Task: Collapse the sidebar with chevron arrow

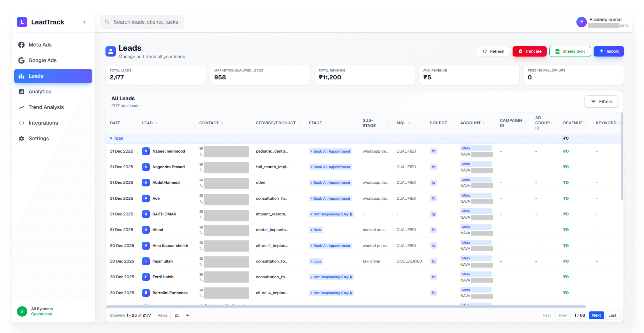Action: (x=84, y=22)
